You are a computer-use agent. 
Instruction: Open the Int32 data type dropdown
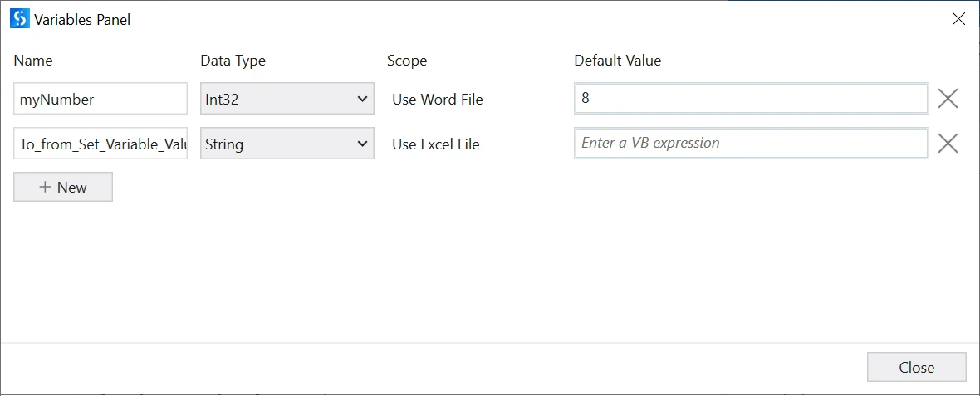[x=287, y=99]
